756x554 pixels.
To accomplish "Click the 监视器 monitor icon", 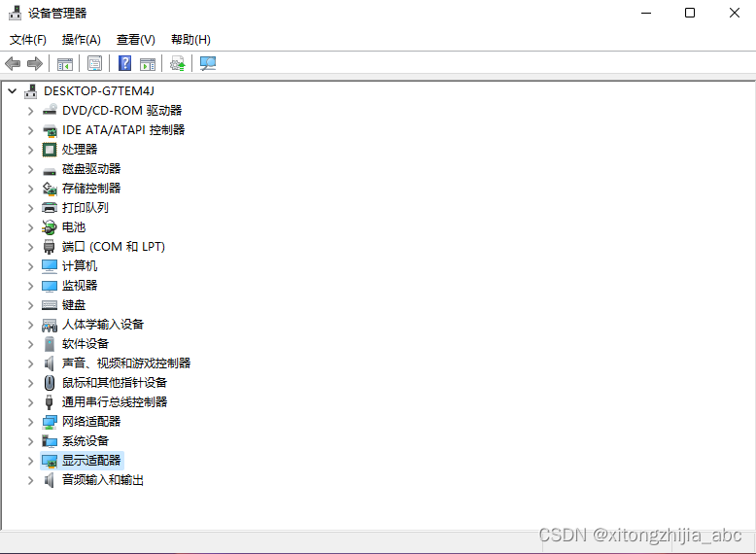I will [50, 286].
